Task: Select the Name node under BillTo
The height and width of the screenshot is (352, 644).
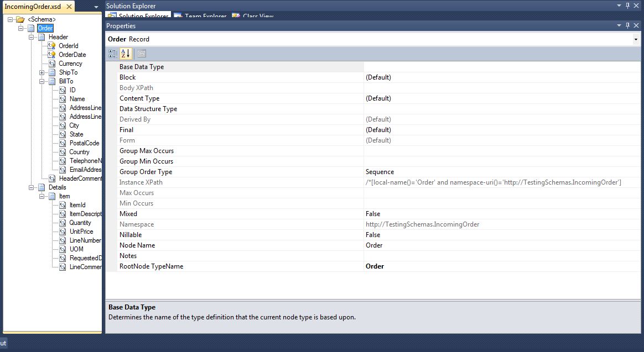Action: (x=77, y=99)
